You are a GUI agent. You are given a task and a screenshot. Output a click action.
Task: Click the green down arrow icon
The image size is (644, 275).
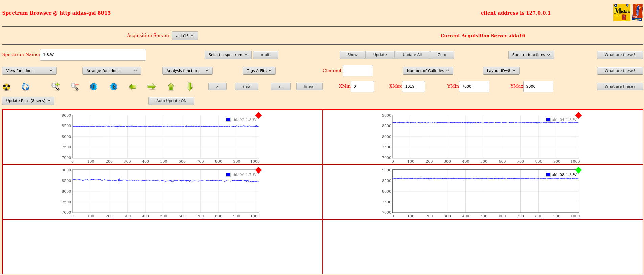(x=190, y=87)
